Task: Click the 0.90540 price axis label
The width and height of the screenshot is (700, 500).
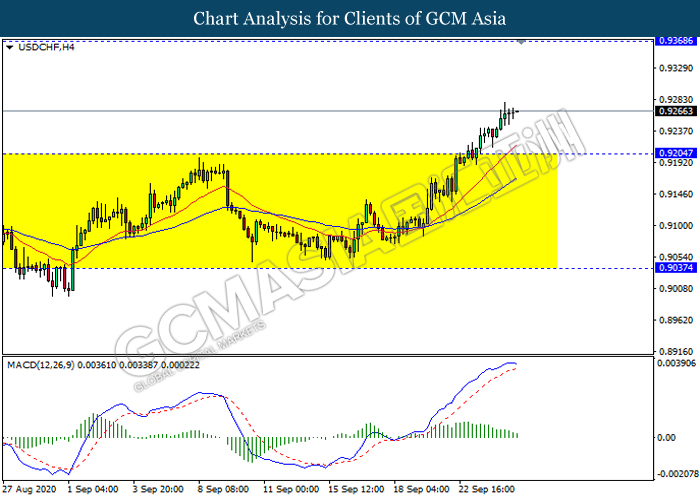Action: click(676, 257)
